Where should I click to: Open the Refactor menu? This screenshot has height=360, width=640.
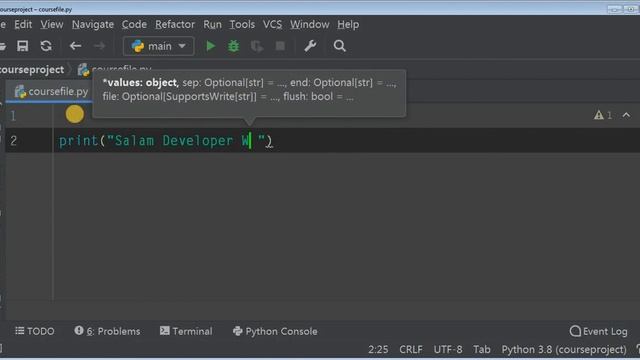coord(175,24)
